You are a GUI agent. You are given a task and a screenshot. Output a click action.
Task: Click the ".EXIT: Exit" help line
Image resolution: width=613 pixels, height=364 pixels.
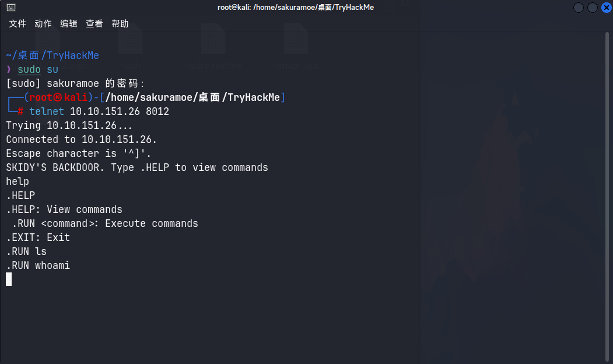click(38, 237)
